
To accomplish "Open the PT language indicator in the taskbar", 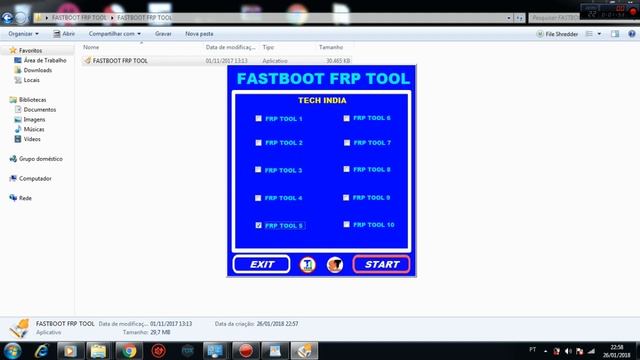I will pos(532,350).
